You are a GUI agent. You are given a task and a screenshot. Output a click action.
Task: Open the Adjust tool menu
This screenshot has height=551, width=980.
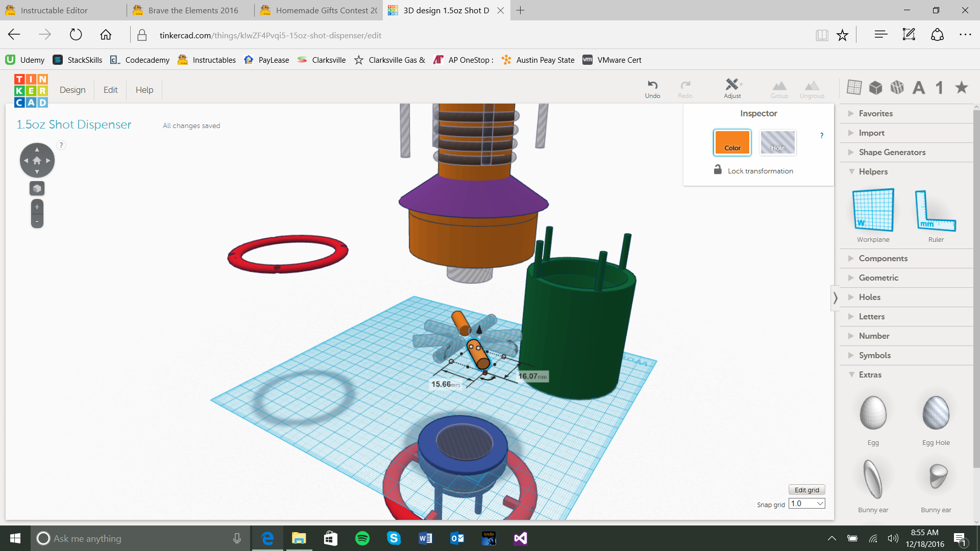pyautogui.click(x=732, y=86)
